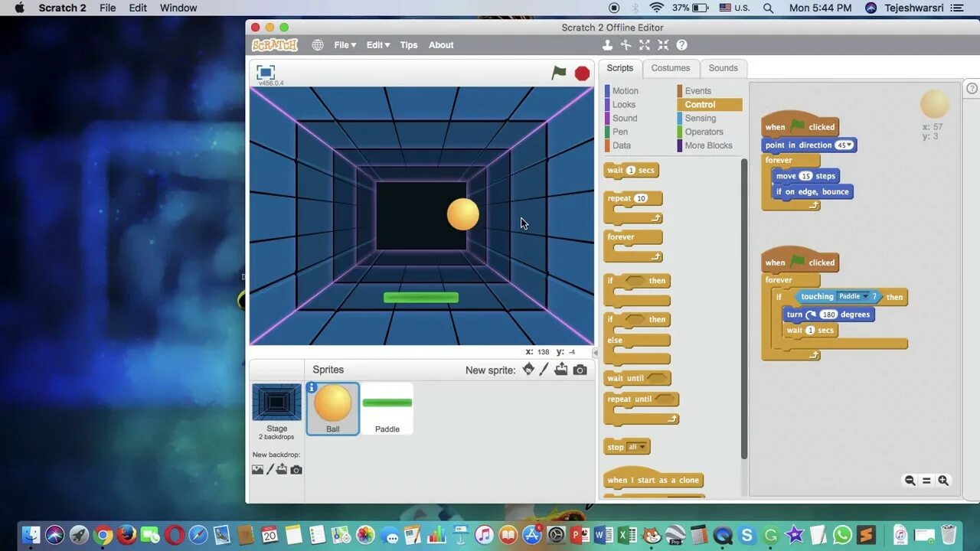This screenshot has height=551, width=980.
Task: Open Tips in Scratch menu bar
Action: [x=409, y=45]
